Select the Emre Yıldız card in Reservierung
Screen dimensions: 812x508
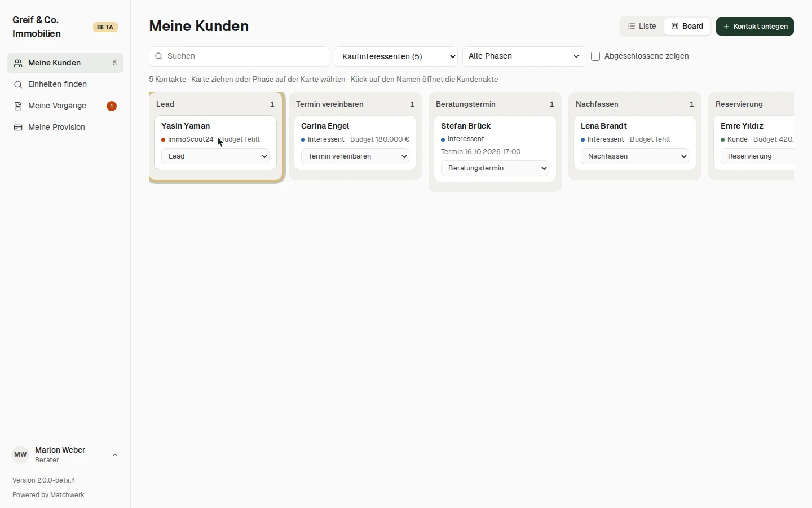(x=754, y=143)
